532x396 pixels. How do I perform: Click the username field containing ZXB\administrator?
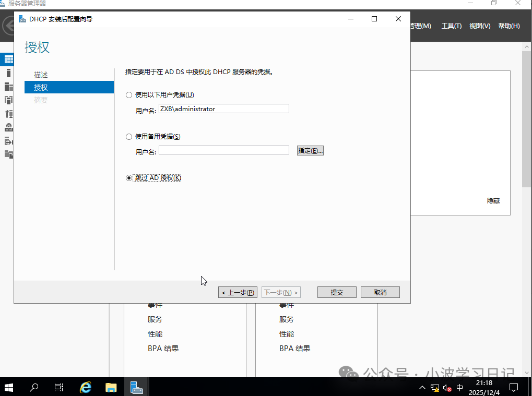pos(223,108)
